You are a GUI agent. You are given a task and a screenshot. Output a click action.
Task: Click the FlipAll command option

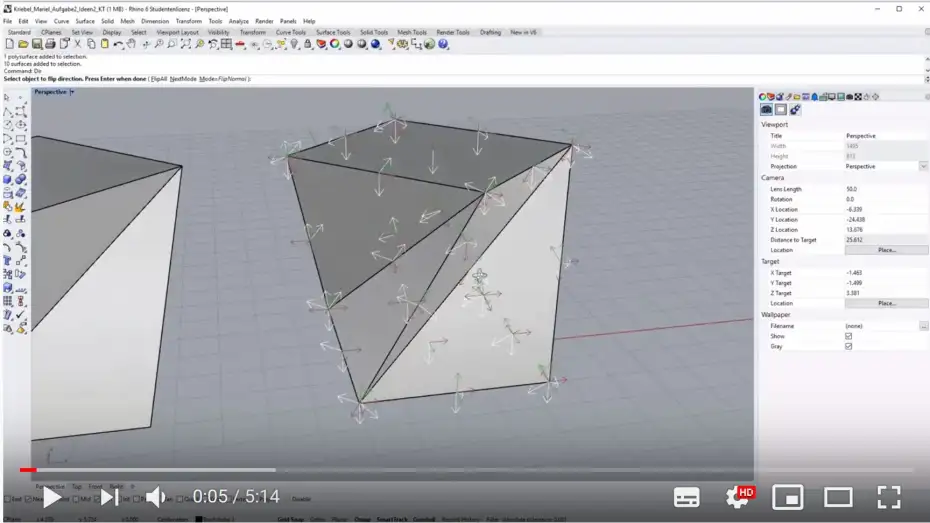159,79
